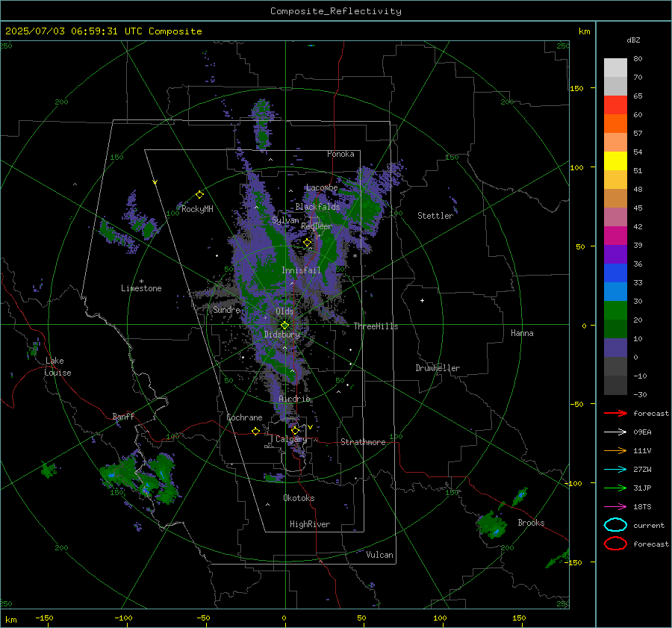The width and height of the screenshot is (672, 628).
Task: Click the Drumheller town label
Action: [438, 368]
